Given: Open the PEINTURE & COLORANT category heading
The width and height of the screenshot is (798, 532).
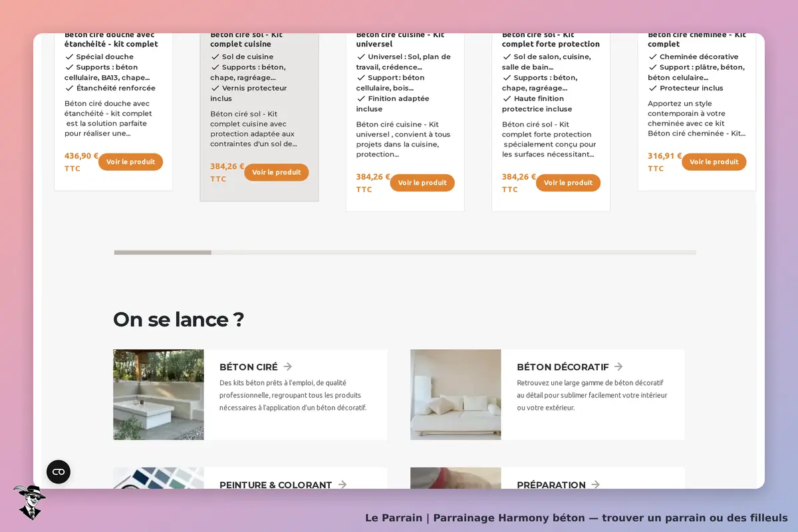Looking at the screenshot, I should (x=275, y=485).
